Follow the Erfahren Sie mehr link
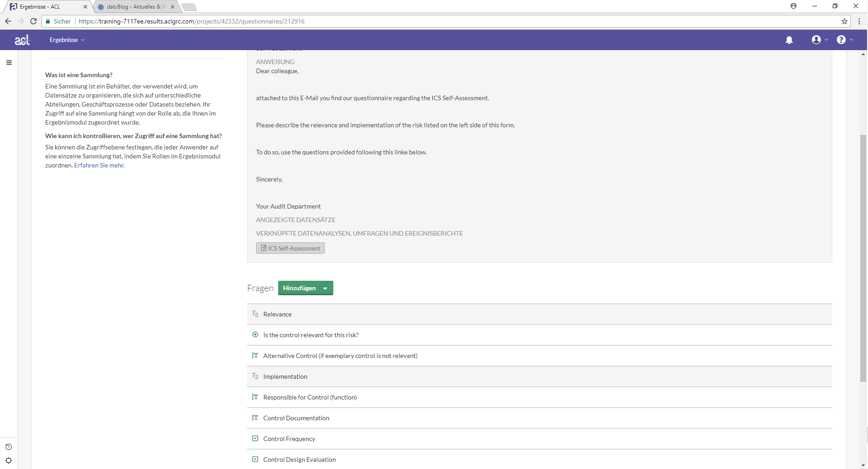The width and height of the screenshot is (868, 469). (99, 165)
